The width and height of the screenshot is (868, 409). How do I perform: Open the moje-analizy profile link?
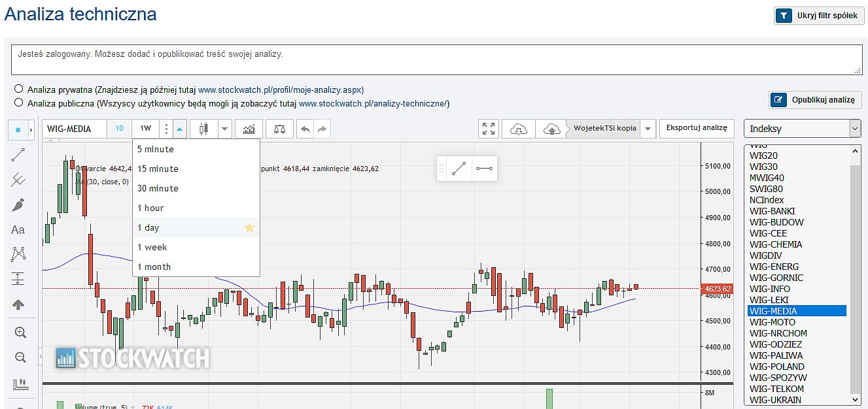point(281,90)
